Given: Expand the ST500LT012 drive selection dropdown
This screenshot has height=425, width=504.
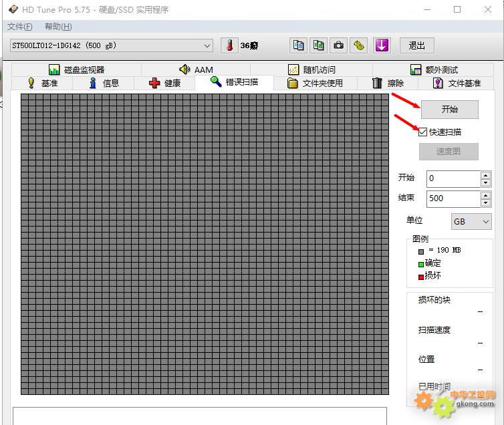Looking at the screenshot, I should coord(207,45).
